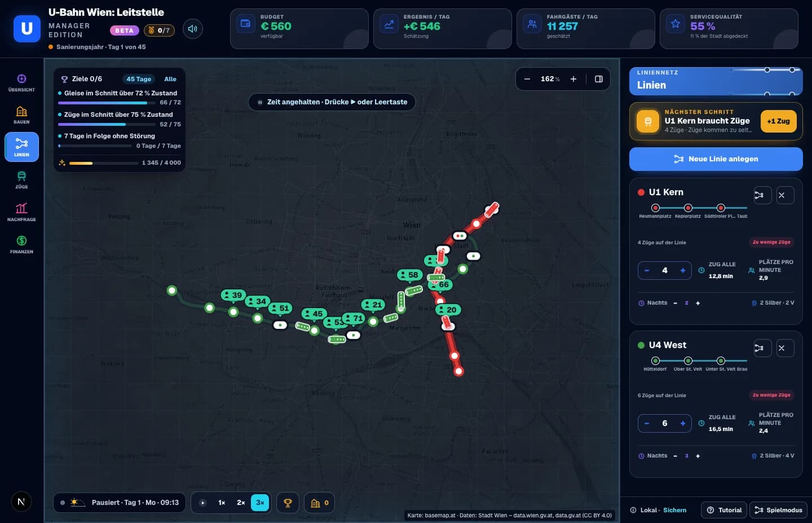
Task: Mute sound with speaker icon
Action: pos(192,29)
